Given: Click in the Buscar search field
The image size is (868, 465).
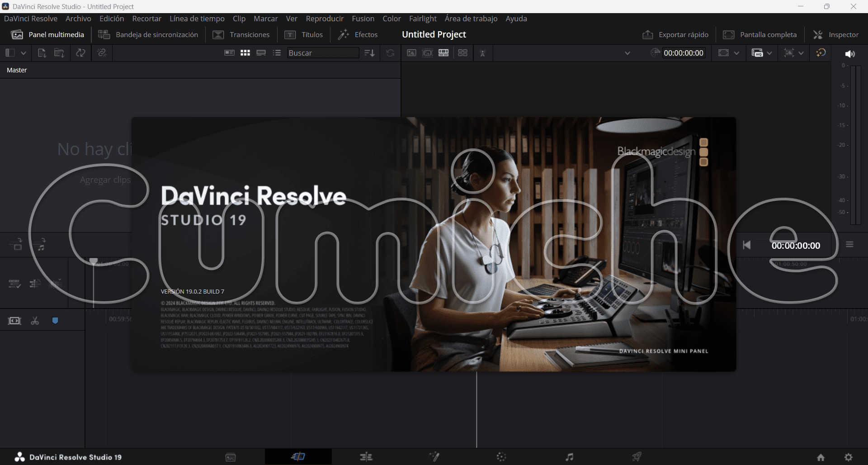Looking at the screenshot, I should [x=323, y=53].
